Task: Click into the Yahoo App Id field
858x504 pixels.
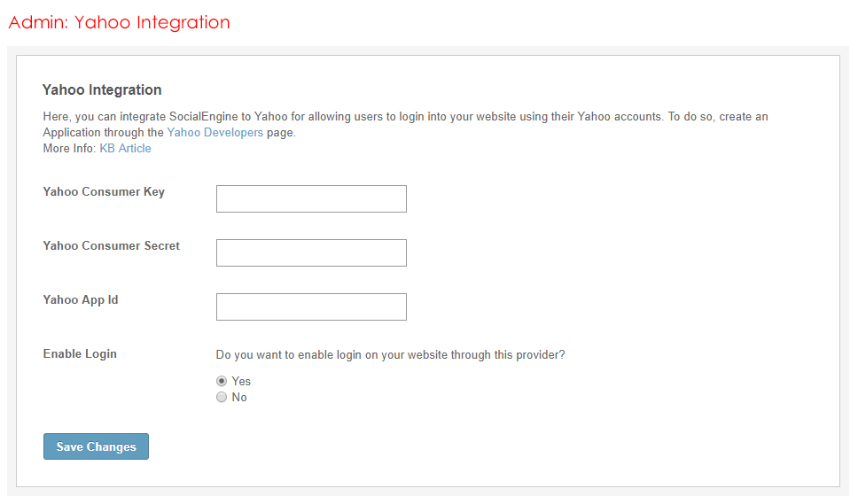Action: [x=311, y=307]
